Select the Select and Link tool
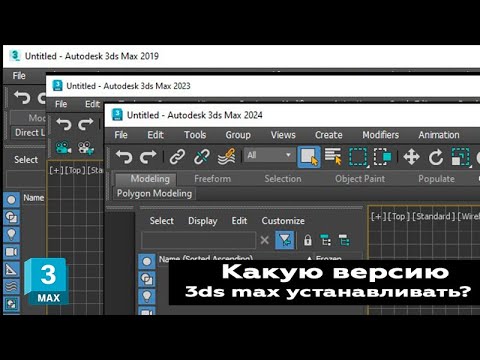Image resolution: width=480 pixels, height=360 pixels. 177,157
